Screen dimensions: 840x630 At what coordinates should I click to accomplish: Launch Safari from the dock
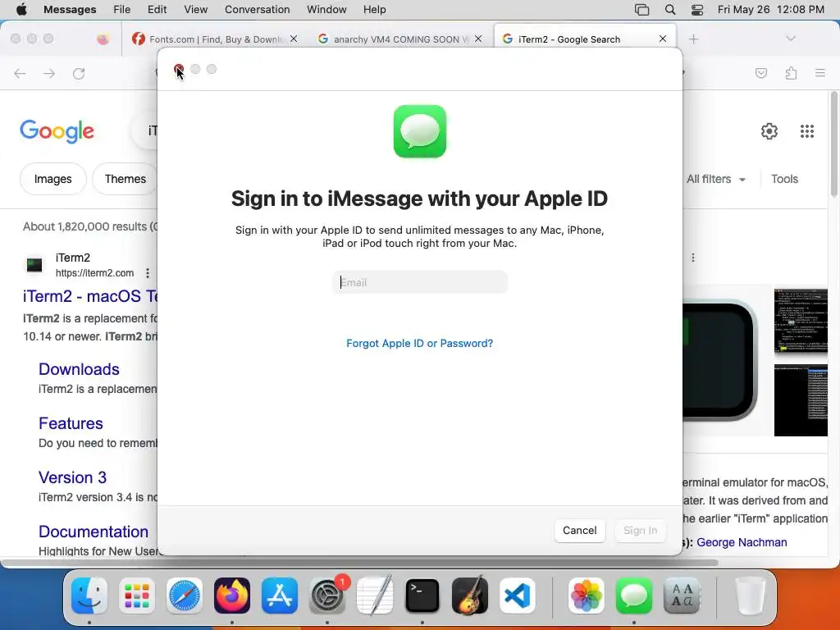185,596
